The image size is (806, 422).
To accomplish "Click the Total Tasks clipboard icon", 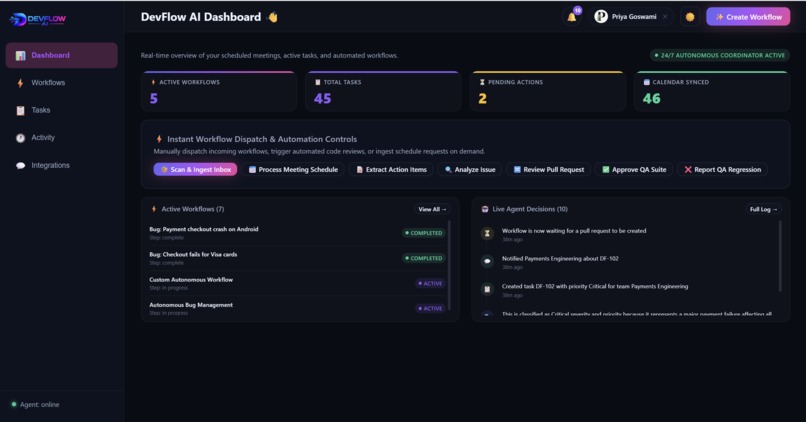I will coord(317,82).
